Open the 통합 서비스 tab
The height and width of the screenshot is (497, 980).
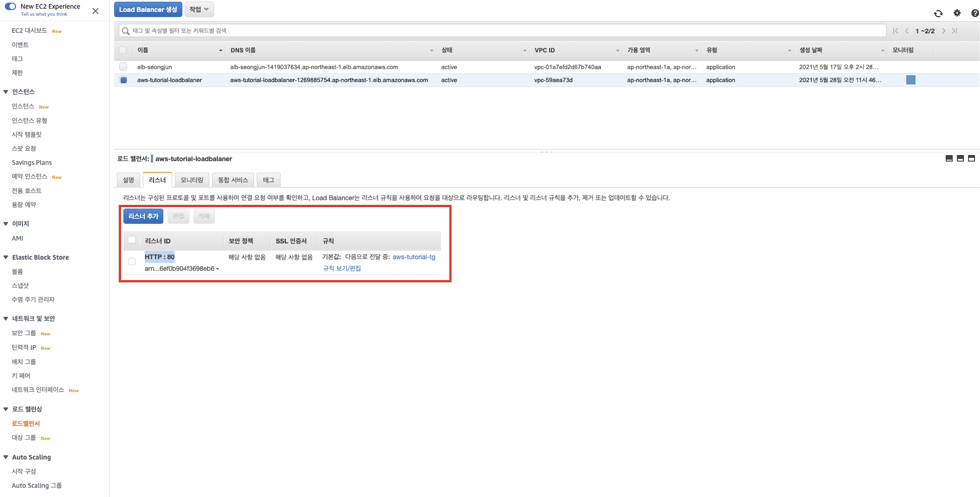[x=233, y=180]
